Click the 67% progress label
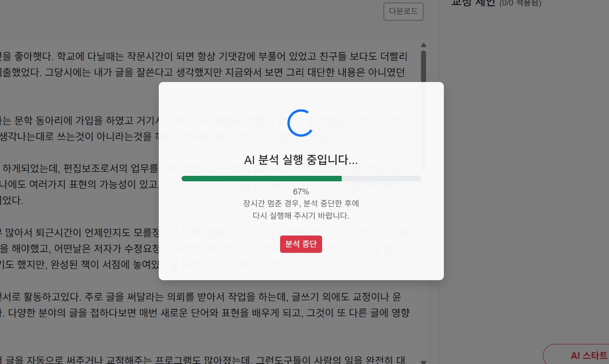 [301, 191]
